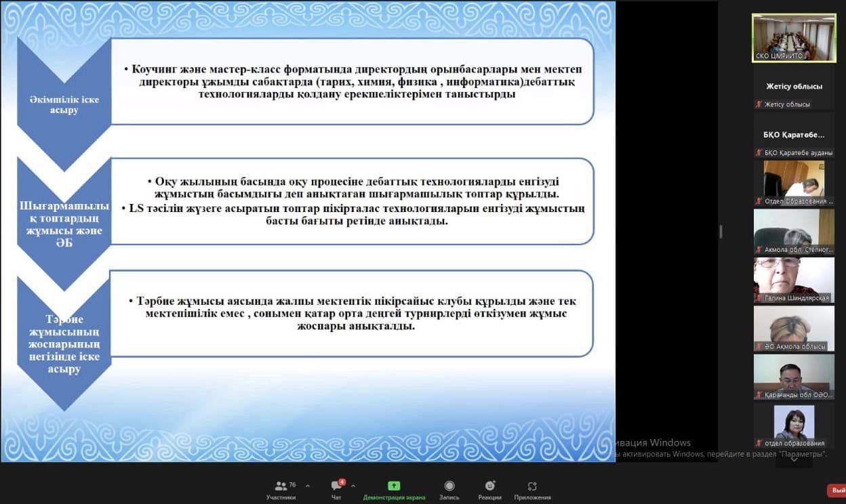The width and height of the screenshot is (846, 504).
Task: Click the slide label Шығармашылық топтардың жұмысы және ӘБ
Action: click(66, 224)
